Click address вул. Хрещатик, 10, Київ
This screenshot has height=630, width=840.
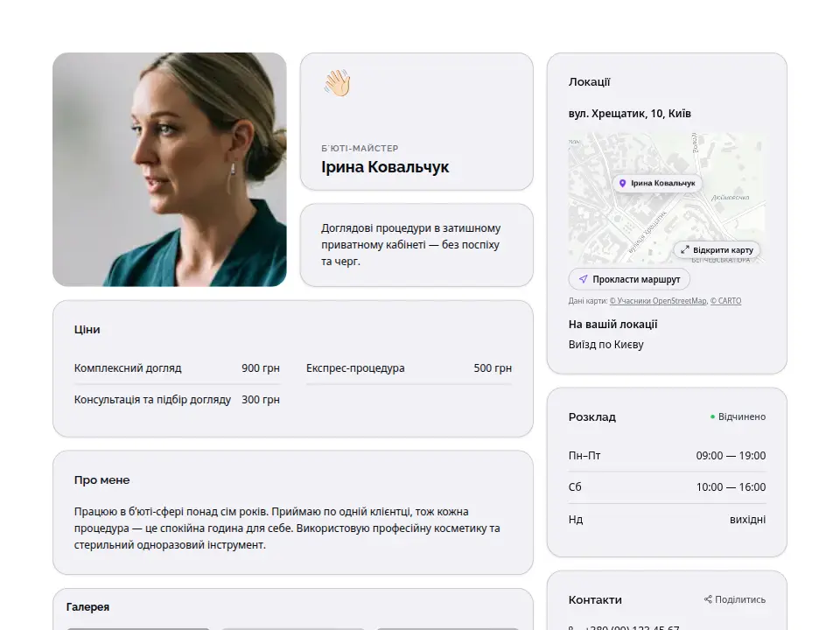pos(629,113)
